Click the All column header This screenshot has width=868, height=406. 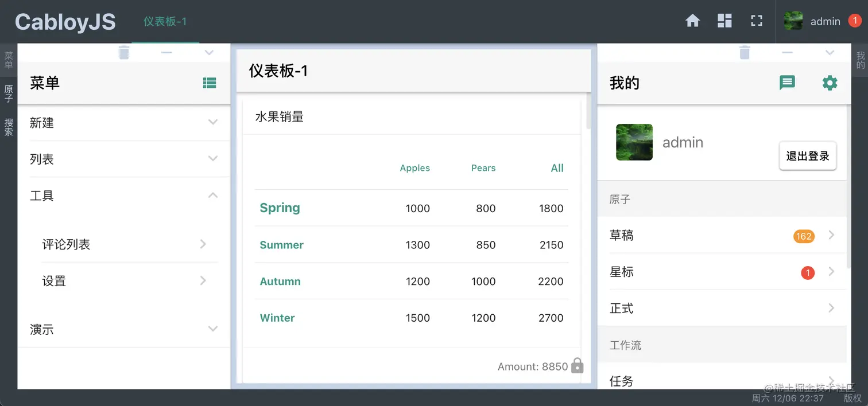point(557,168)
